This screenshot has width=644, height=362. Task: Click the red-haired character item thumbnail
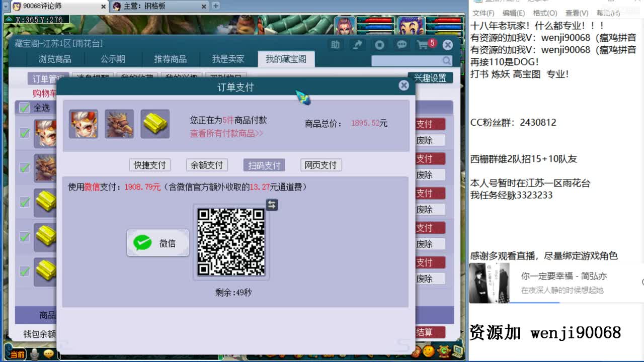(x=84, y=124)
